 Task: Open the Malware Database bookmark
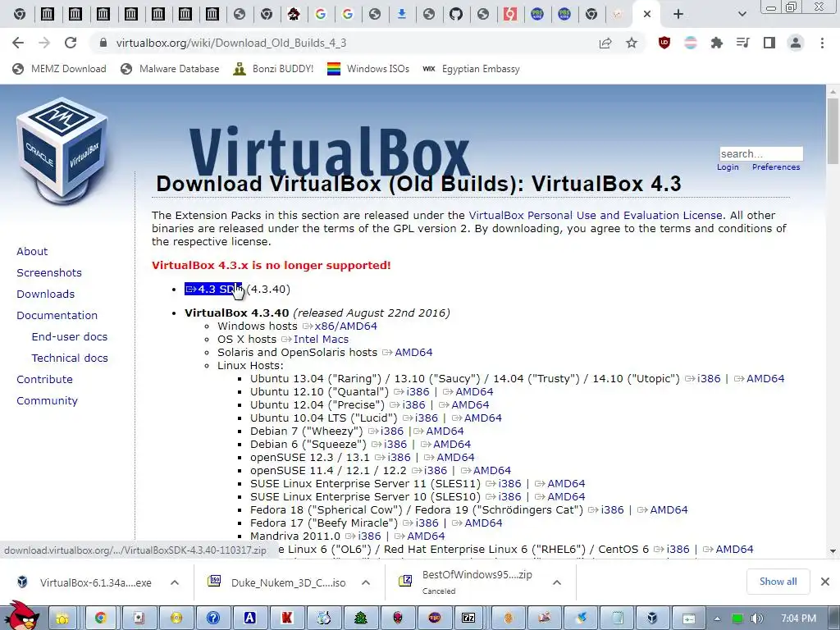point(170,69)
